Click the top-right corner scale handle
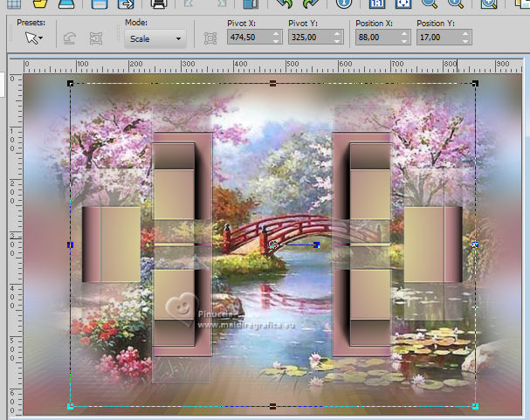 (475, 84)
